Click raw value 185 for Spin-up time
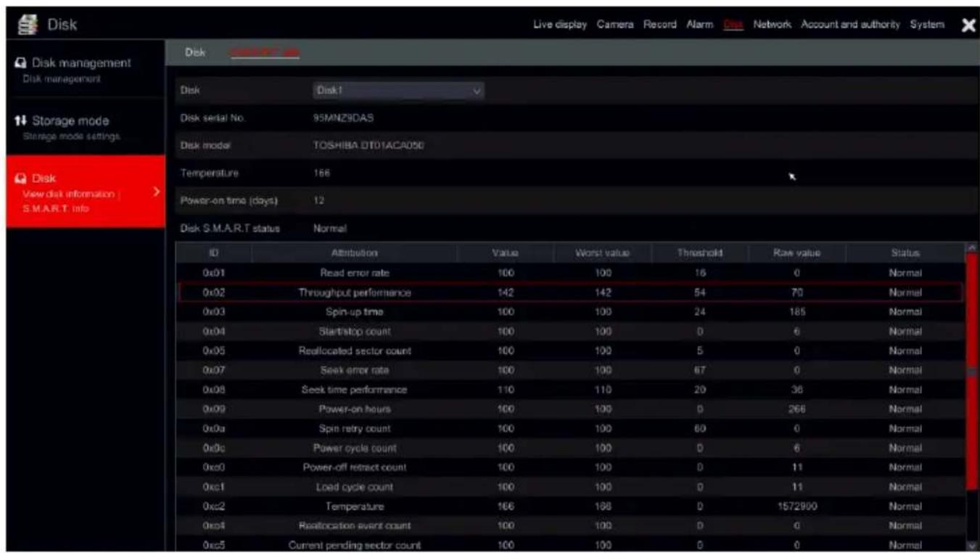980x553 pixels. (x=796, y=312)
